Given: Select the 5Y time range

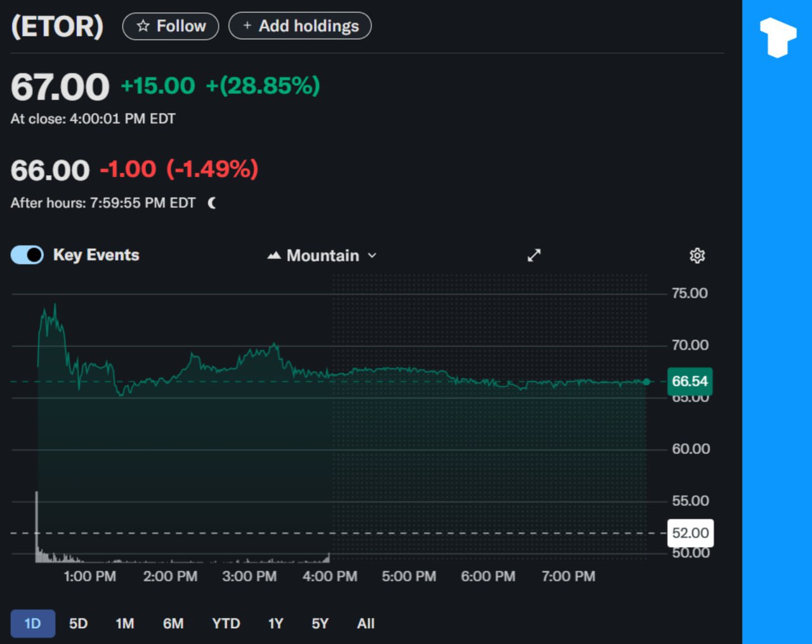Looking at the screenshot, I should tap(320, 624).
